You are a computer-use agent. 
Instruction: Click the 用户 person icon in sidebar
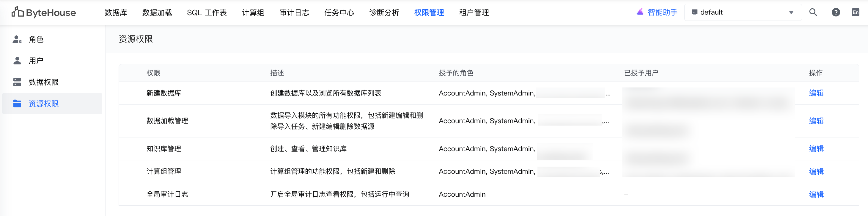click(17, 61)
